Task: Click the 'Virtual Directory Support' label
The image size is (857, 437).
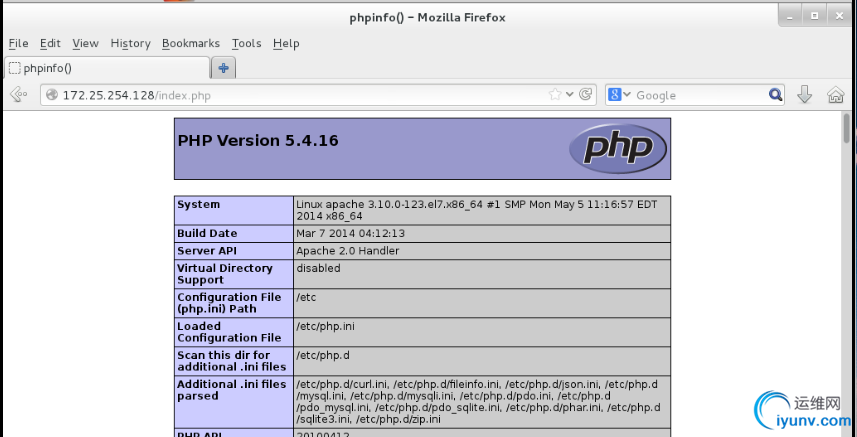Action: 225,274
